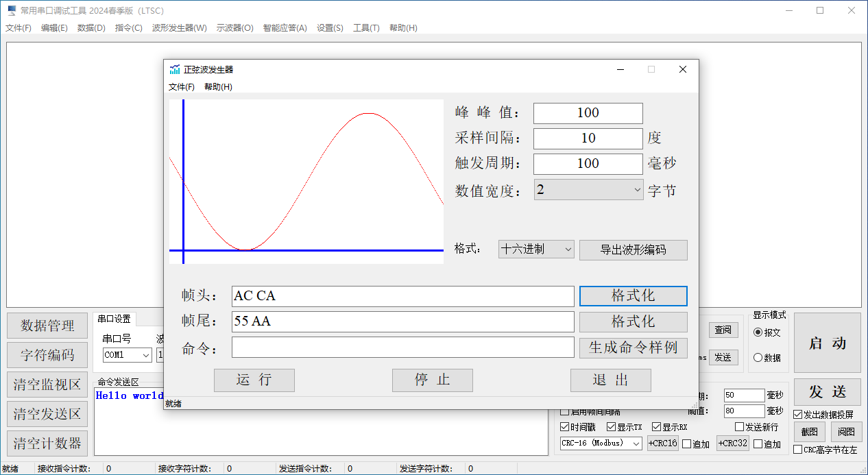Expand the COM1 serial port dropdown
The height and width of the screenshot is (475, 868).
tap(128, 355)
